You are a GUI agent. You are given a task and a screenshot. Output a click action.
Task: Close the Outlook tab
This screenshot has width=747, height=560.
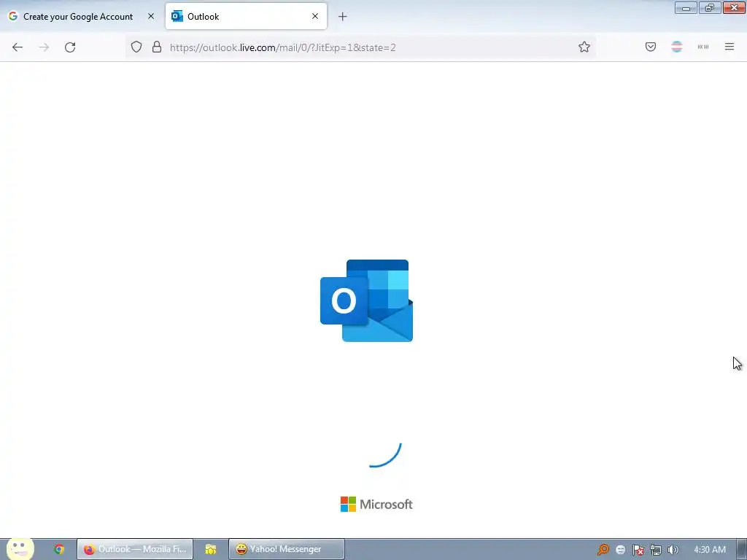315,16
